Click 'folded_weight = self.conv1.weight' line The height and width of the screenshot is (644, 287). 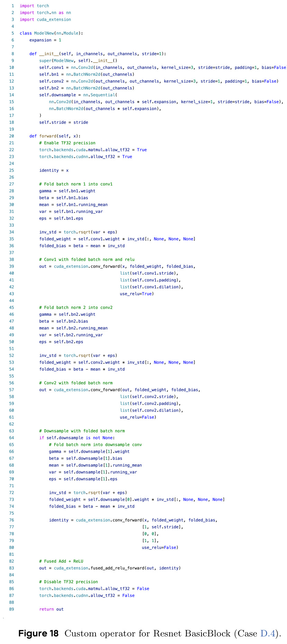pos(117,239)
